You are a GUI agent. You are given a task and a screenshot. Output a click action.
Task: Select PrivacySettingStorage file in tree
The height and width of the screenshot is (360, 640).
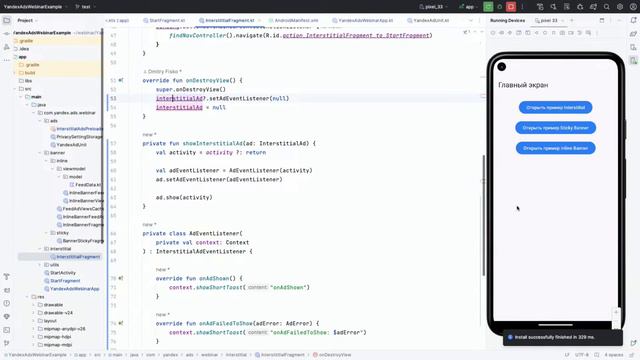[77, 137]
